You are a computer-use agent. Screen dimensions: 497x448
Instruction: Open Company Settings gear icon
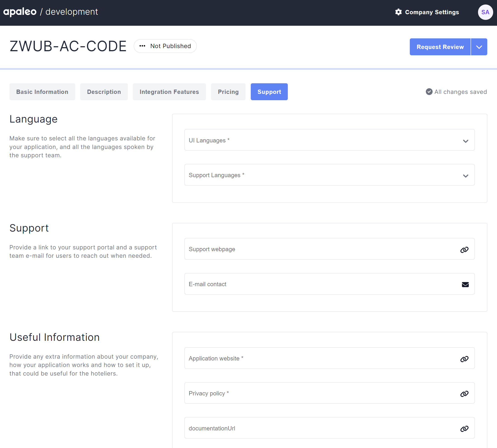point(398,12)
